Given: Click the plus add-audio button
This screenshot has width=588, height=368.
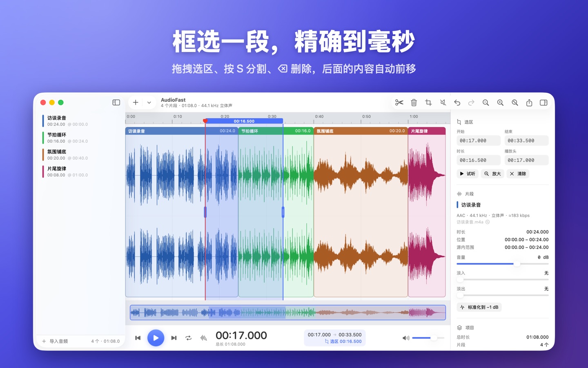Looking at the screenshot, I should point(136,103).
